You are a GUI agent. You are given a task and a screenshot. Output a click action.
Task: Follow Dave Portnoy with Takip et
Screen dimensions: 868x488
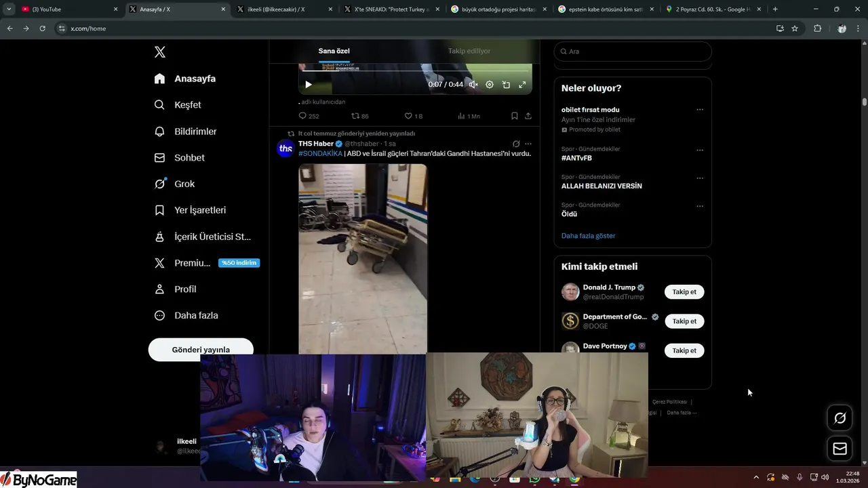coord(684,350)
